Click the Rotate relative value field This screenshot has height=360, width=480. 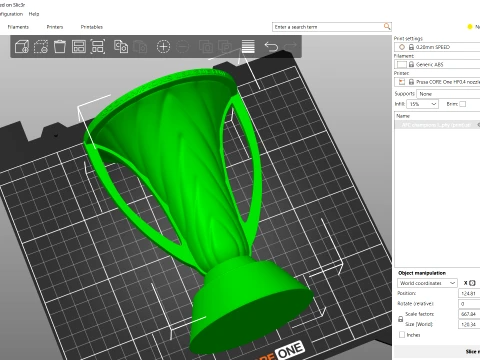click(x=469, y=304)
